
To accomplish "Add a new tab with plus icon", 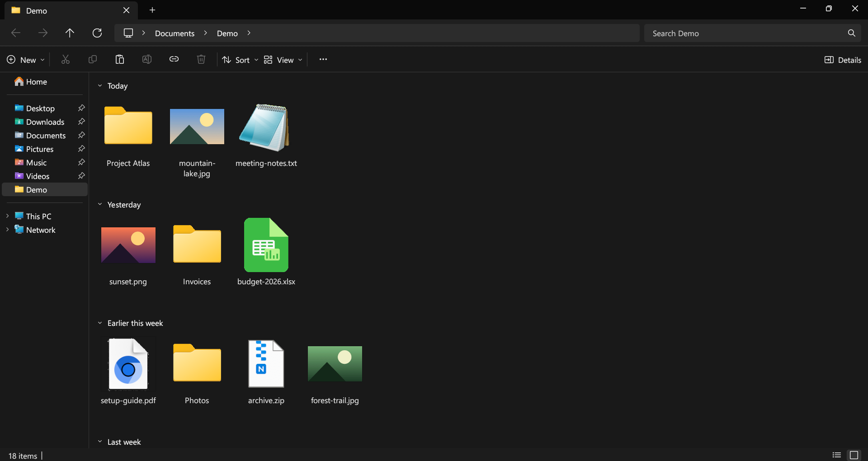I will click(x=152, y=10).
